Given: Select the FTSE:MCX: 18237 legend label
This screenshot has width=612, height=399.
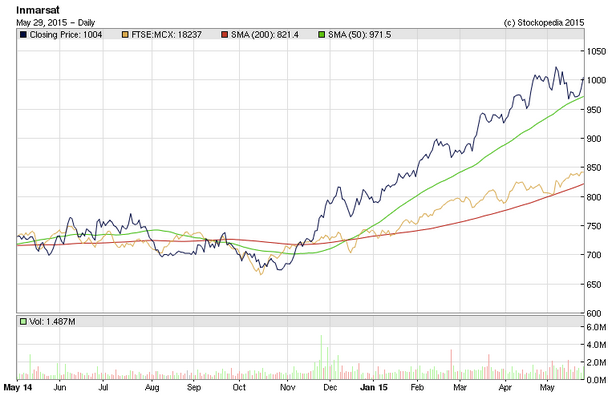Looking at the screenshot, I should point(166,35).
